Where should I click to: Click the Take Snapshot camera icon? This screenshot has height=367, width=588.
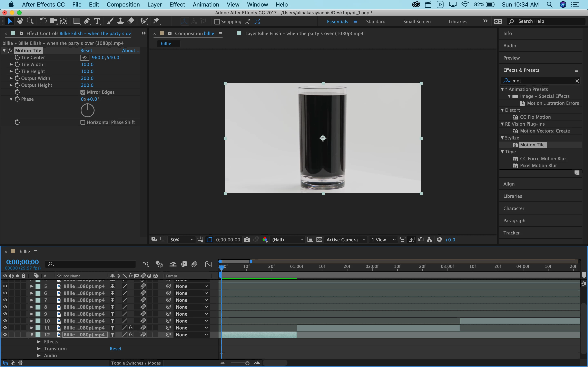[x=247, y=240]
